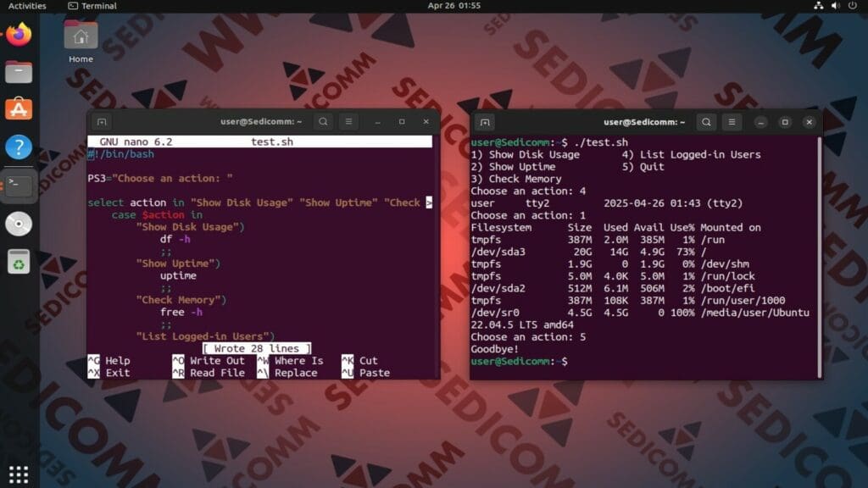
Task: Open the volume icon in top bar
Action: (x=835, y=6)
